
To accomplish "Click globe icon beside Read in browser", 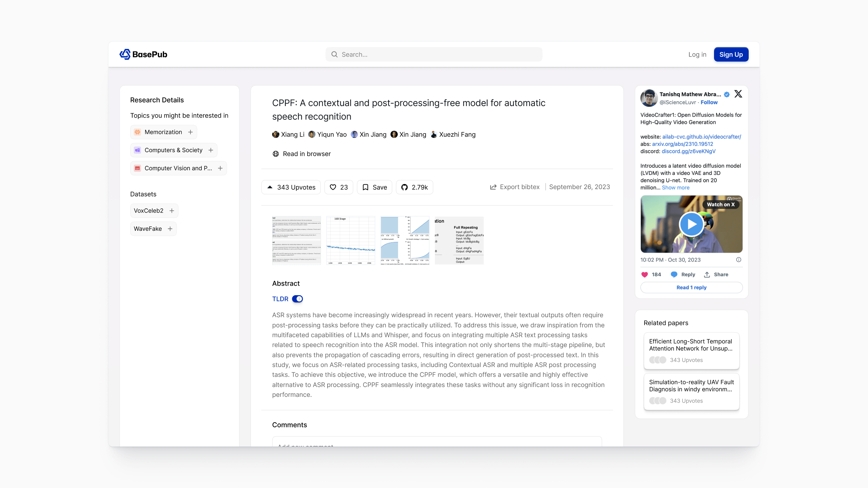I will 276,154.
